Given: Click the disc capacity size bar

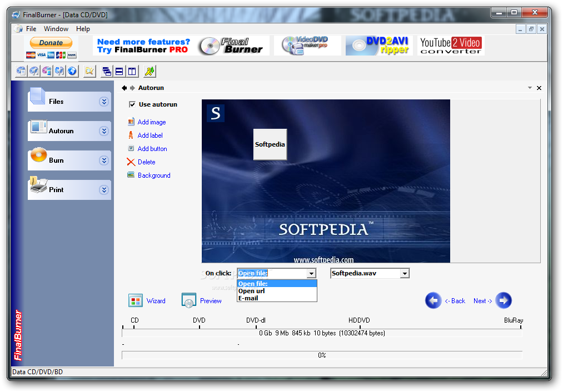Looking at the screenshot, I should [x=322, y=333].
